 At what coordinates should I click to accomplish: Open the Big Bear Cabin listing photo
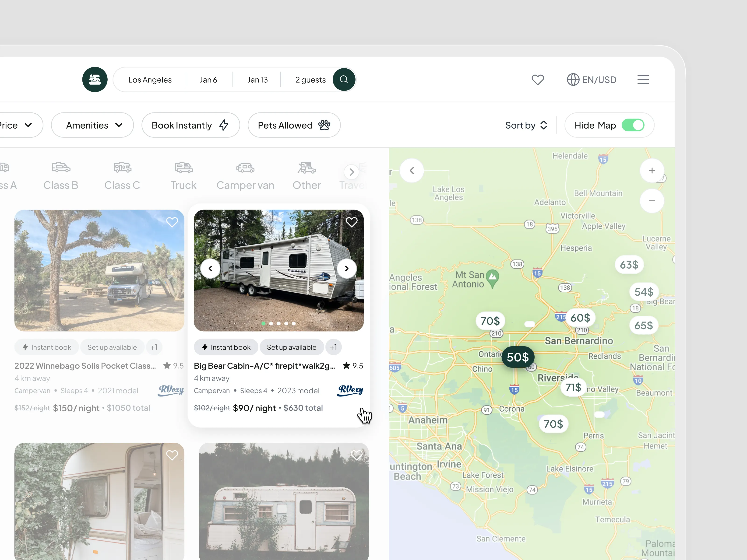click(x=278, y=270)
